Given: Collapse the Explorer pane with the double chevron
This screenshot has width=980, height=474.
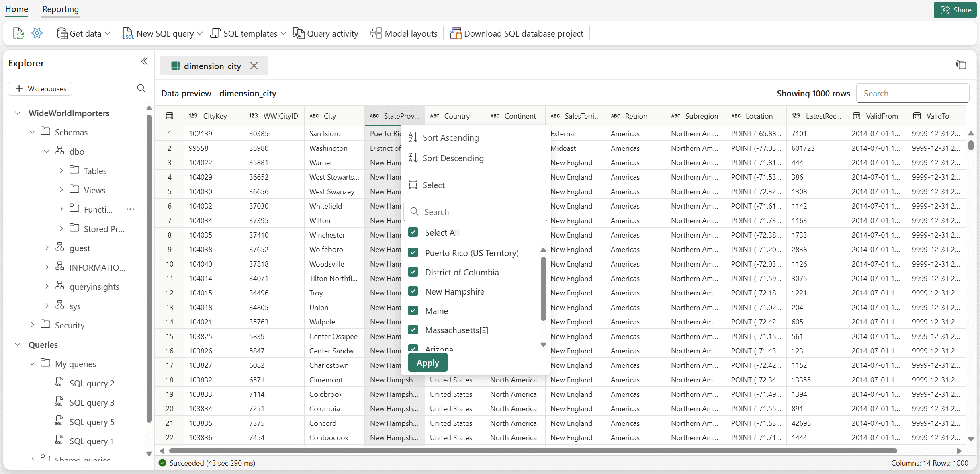Looking at the screenshot, I should (x=145, y=62).
